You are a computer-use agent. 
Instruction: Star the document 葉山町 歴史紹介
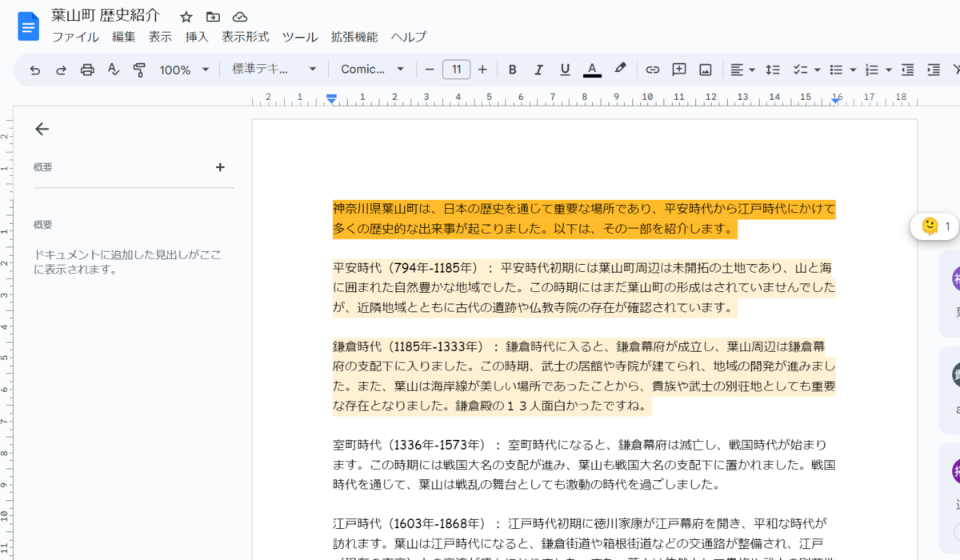coord(186,17)
